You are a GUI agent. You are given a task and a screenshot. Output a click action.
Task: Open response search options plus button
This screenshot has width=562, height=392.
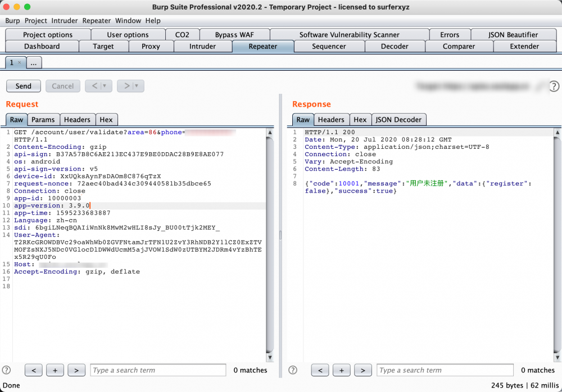point(342,370)
